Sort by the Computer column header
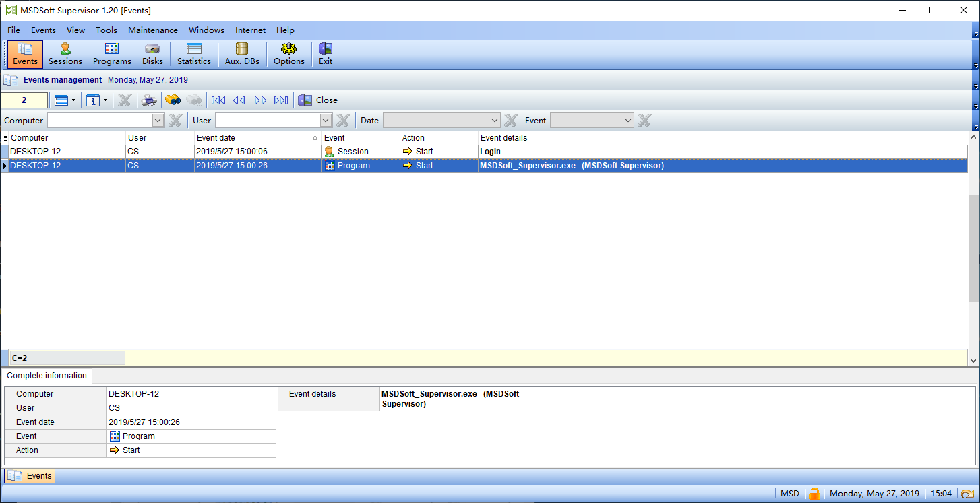The width and height of the screenshot is (980, 503). 67,137
